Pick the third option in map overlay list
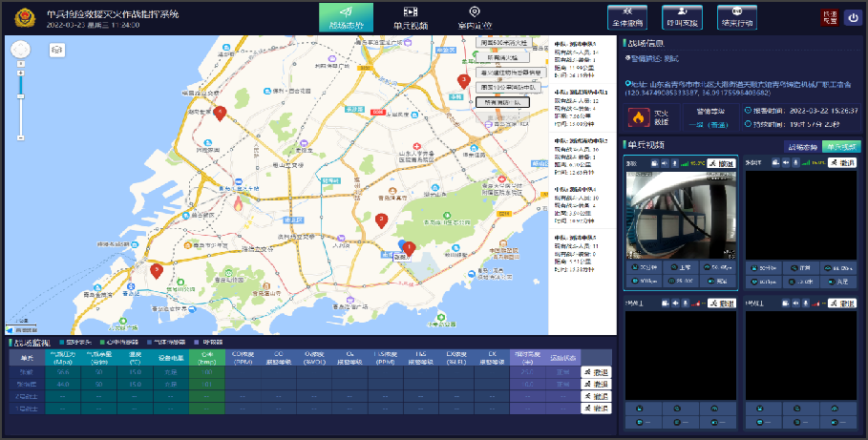Viewport: 868px width, 440px height. (510, 73)
